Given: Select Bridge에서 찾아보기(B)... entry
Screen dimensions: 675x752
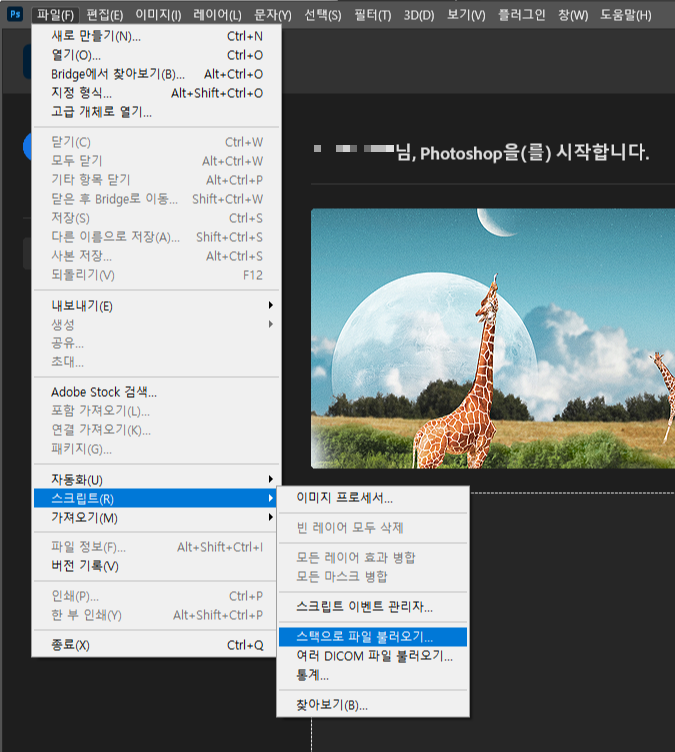Looking at the screenshot, I should coord(156,74).
